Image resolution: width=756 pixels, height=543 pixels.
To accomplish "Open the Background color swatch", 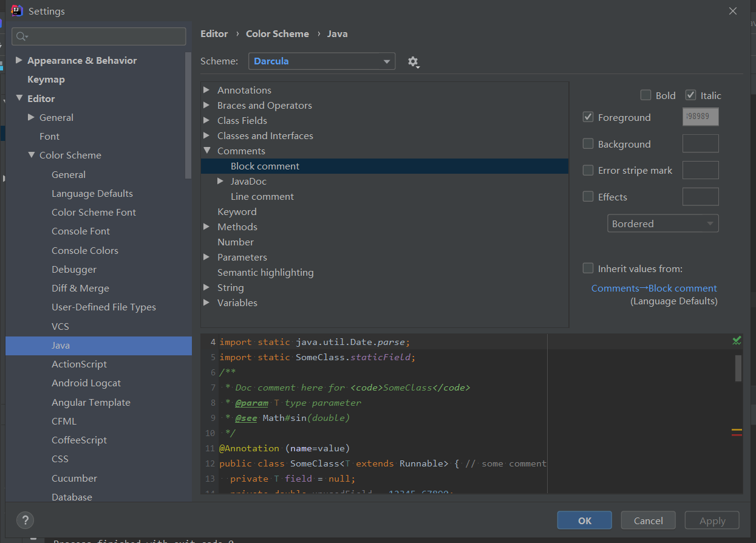I will (701, 144).
